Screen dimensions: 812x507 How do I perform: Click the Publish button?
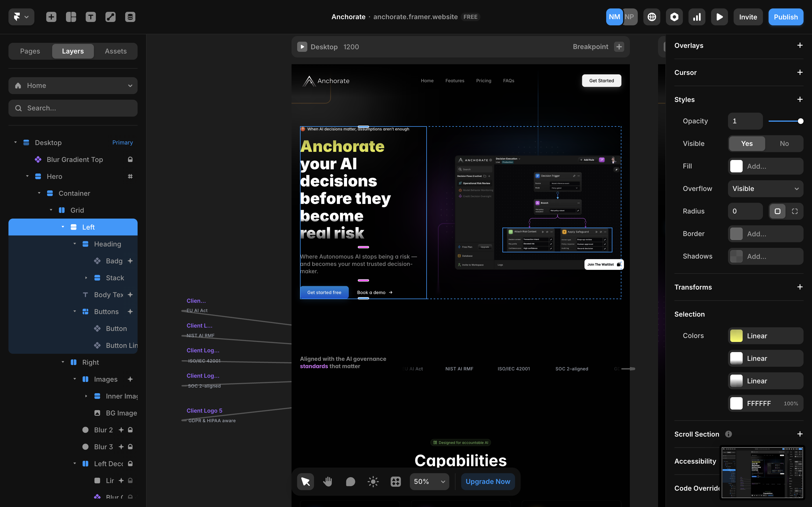point(785,17)
